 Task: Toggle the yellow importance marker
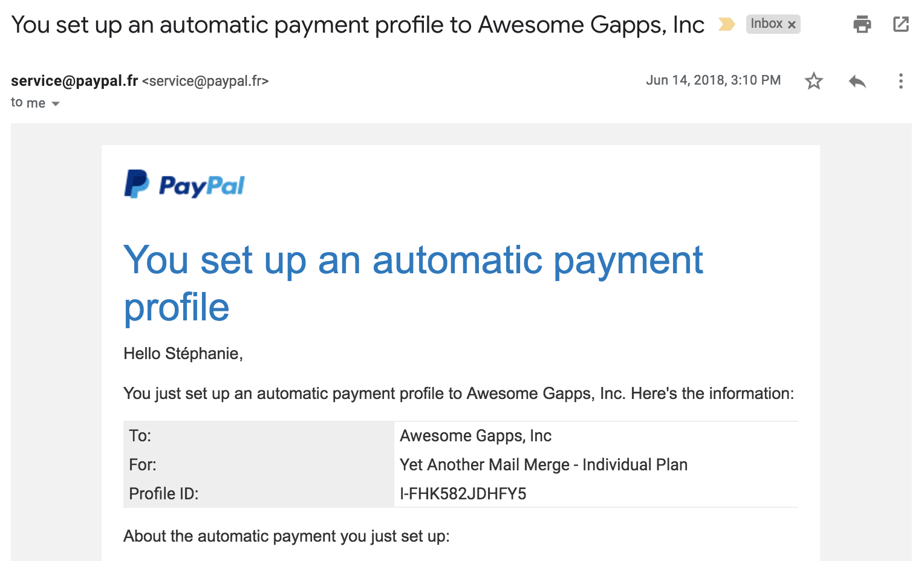tap(726, 24)
